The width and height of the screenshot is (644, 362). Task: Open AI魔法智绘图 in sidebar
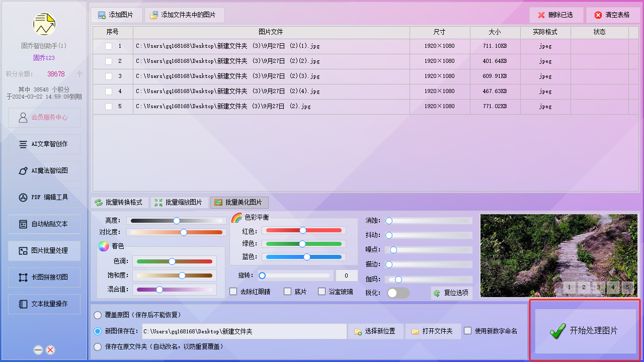[x=44, y=171]
